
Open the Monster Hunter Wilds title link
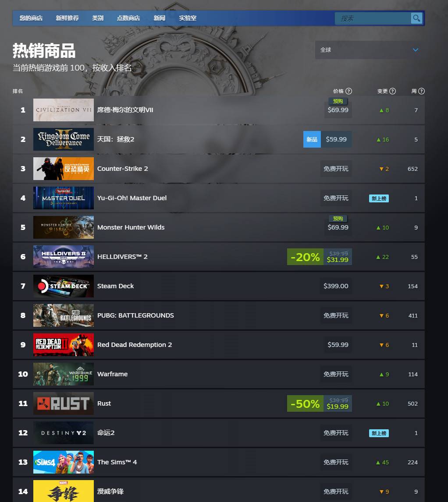(x=131, y=227)
